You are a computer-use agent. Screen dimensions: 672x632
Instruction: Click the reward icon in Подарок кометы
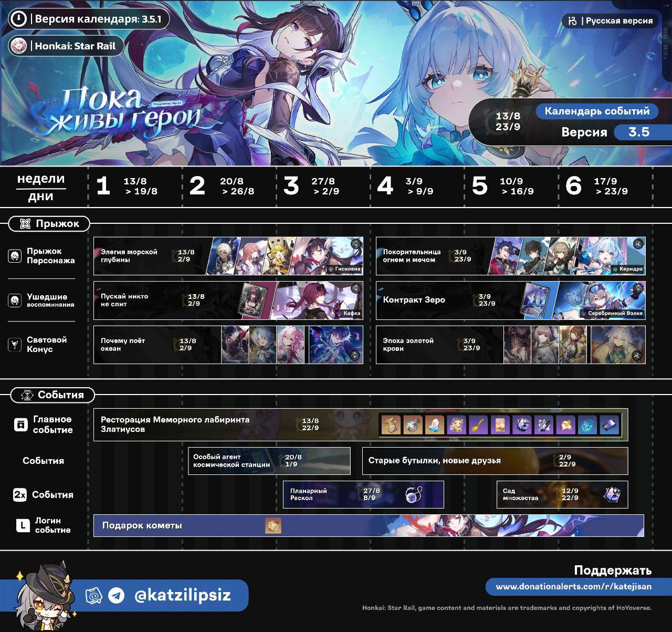point(273,525)
